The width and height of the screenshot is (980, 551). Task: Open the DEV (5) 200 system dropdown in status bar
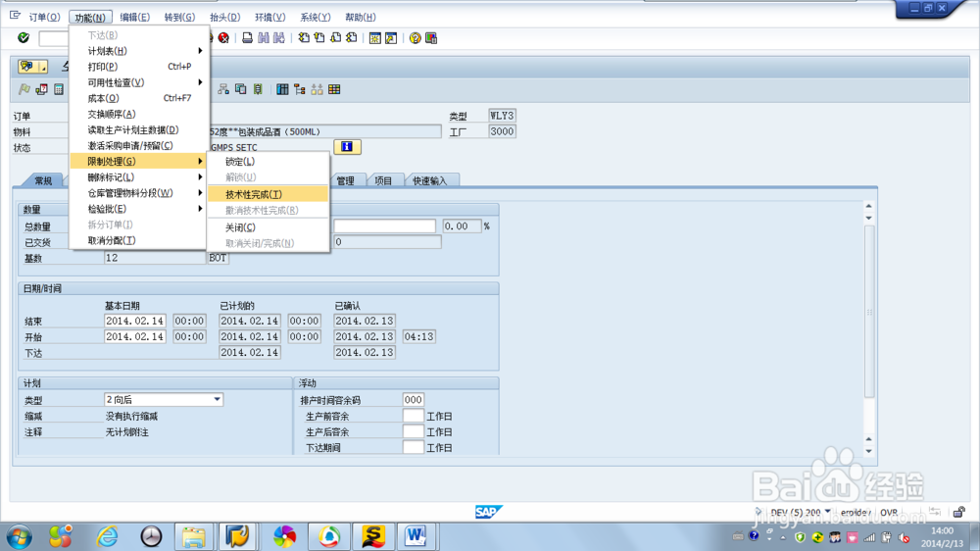(x=827, y=512)
